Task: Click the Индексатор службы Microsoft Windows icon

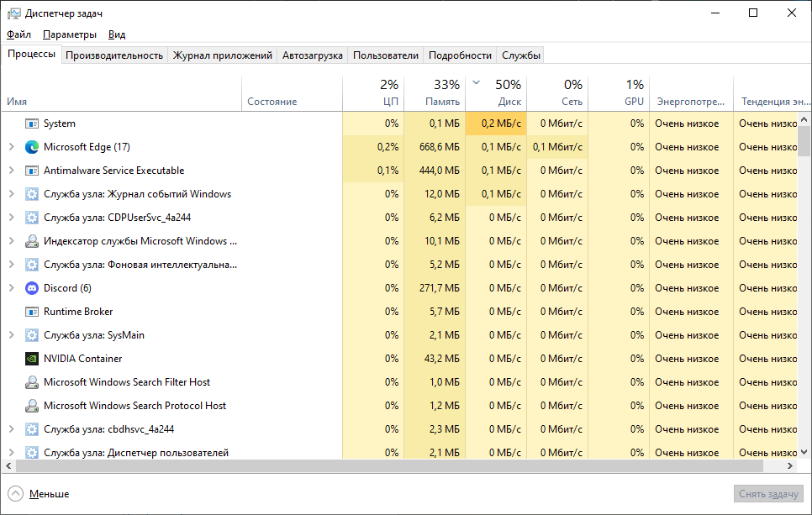Action: (x=32, y=241)
